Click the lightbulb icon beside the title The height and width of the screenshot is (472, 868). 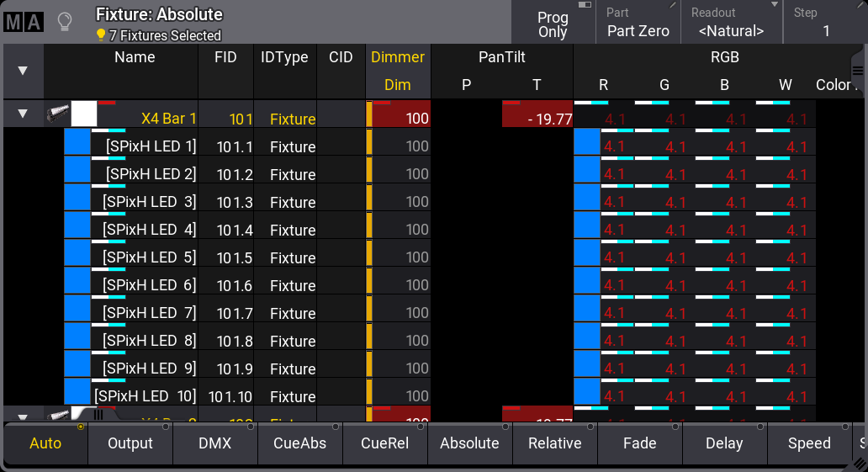click(64, 22)
